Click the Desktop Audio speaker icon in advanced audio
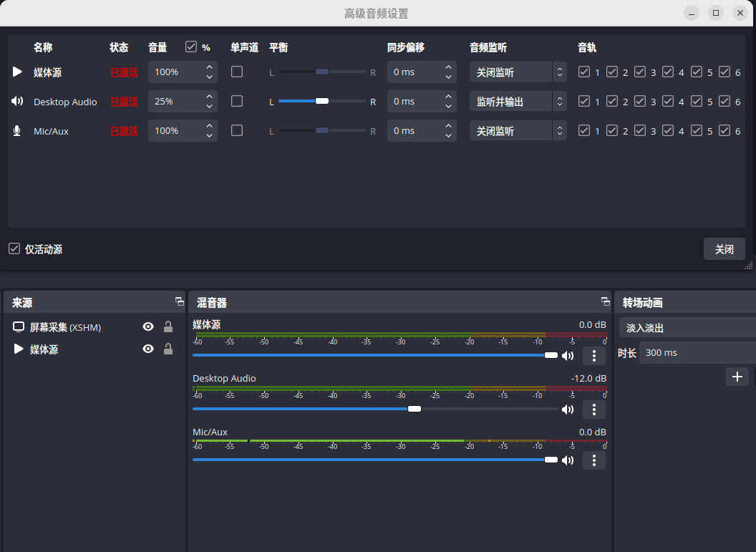This screenshot has height=552, width=756. coord(17,101)
